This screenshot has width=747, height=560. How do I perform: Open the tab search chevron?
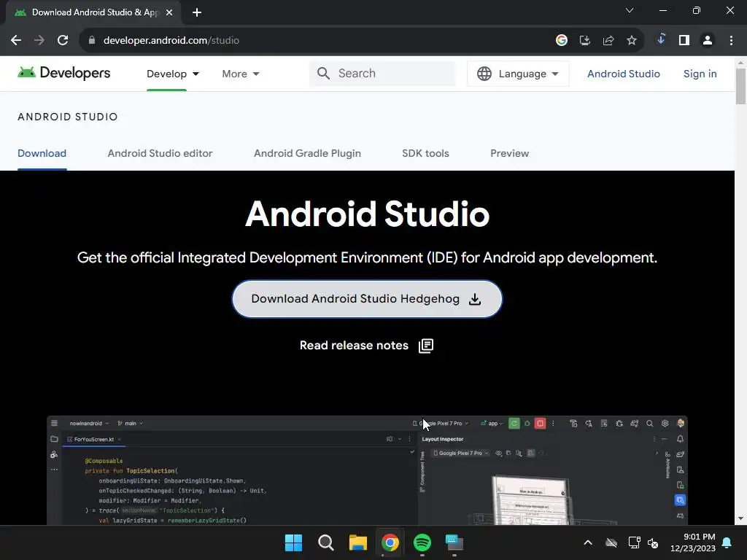pos(630,10)
